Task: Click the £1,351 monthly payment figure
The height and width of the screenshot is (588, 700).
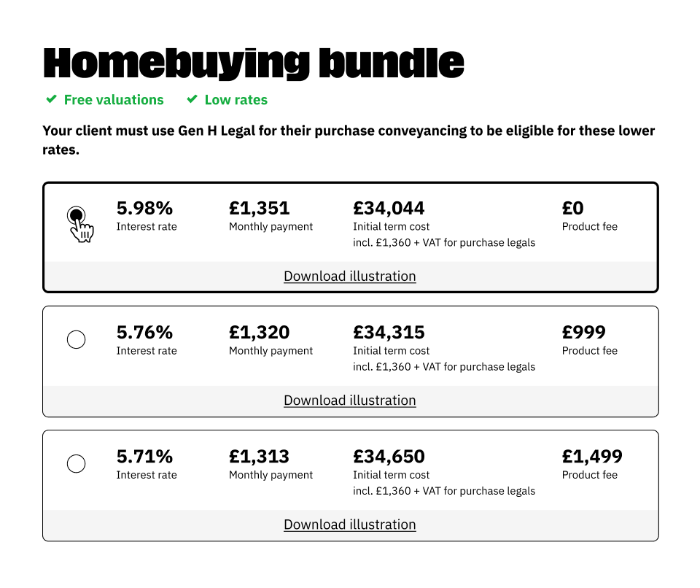Action: (260, 208)
